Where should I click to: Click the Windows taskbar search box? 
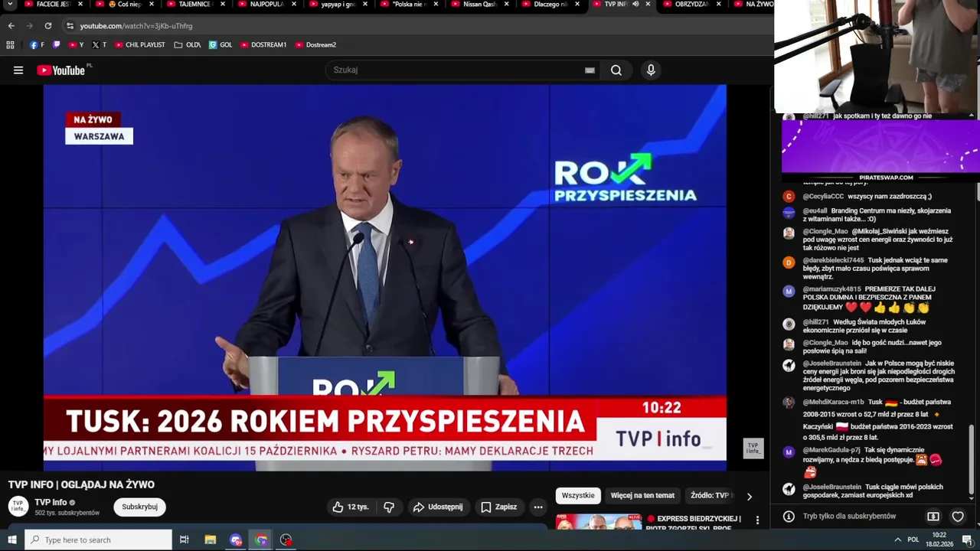pyautogui.click(x=98, y=540)
